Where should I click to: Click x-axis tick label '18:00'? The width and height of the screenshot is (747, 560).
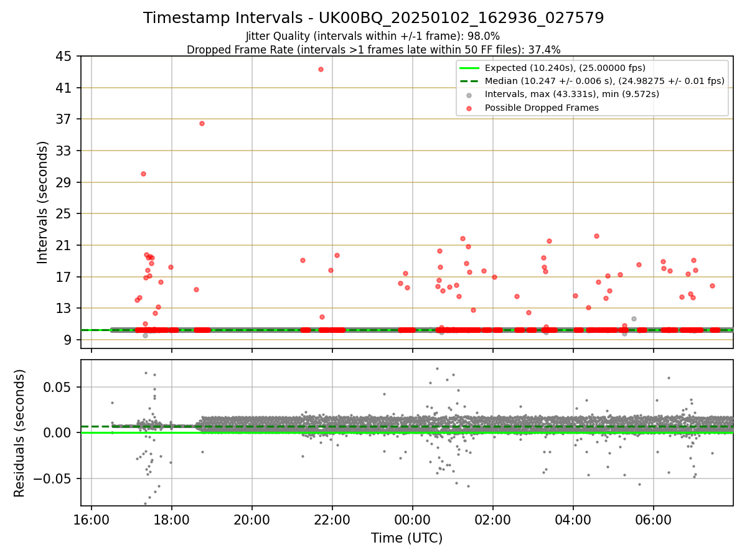click(172, 519)
